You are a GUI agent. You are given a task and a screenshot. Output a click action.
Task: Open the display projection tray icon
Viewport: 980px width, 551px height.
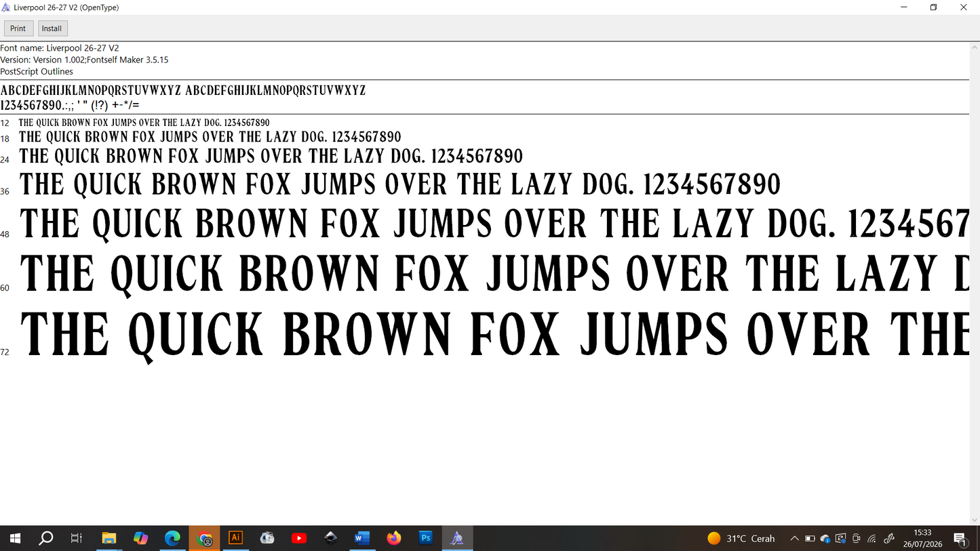pyautogui.click(x=841, y=538)
